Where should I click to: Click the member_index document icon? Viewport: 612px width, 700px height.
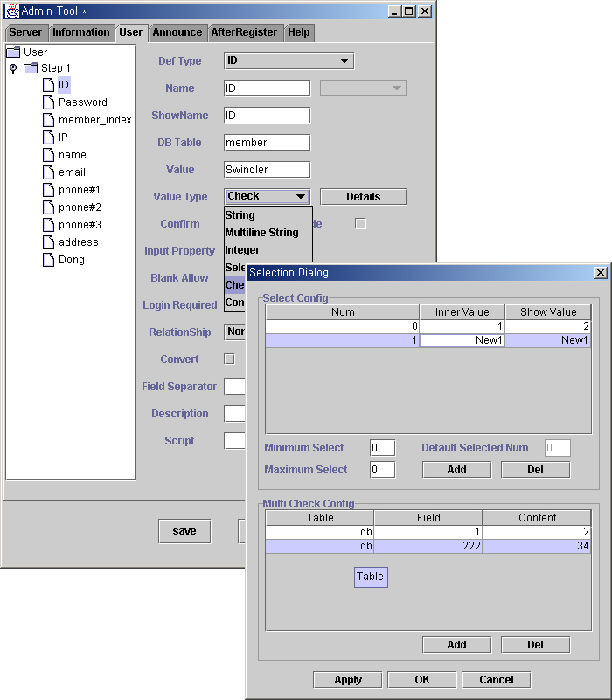(49, 120)
